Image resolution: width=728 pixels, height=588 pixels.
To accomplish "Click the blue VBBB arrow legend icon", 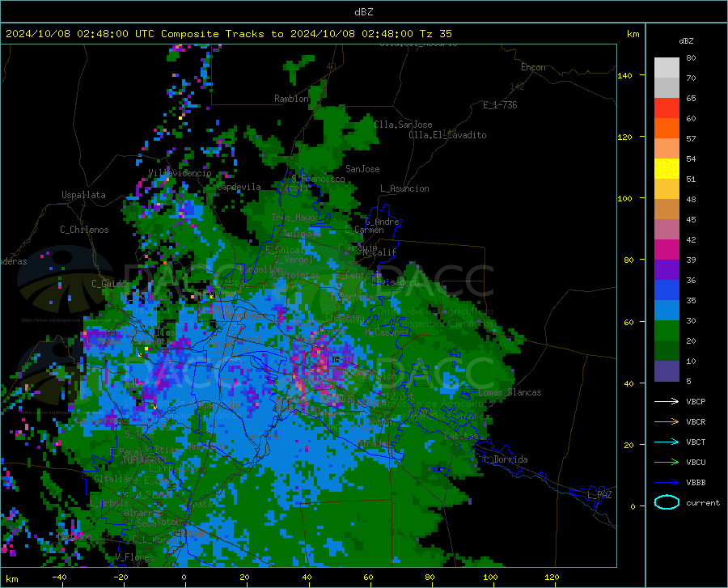I will 667,483.
